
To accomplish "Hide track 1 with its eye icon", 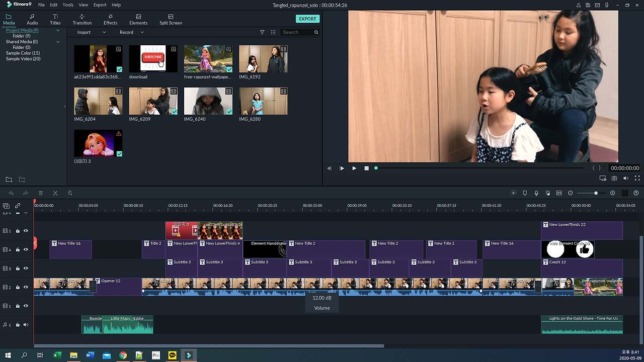I will [26, 306].
